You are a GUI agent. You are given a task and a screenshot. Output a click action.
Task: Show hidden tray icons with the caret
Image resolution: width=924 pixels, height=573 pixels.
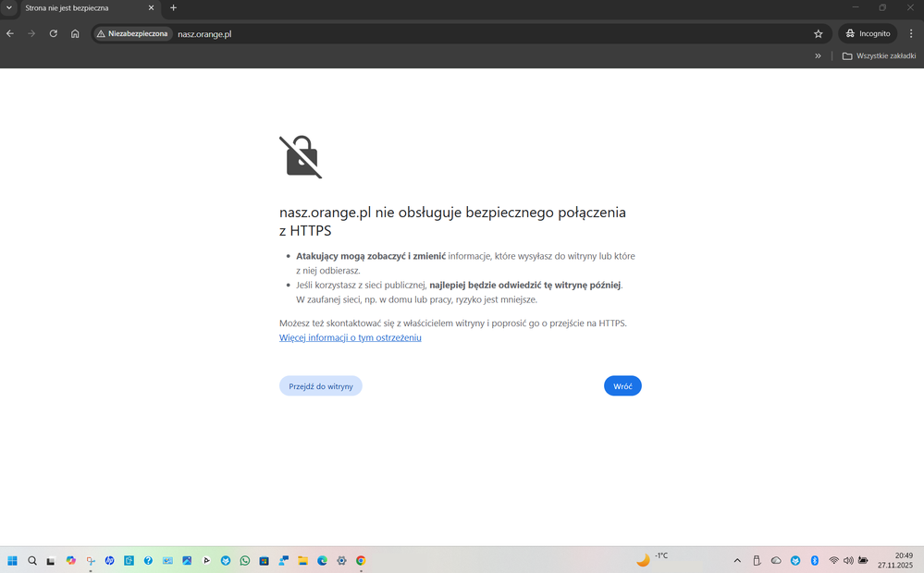pyautogui.click(x=737, y=560)
